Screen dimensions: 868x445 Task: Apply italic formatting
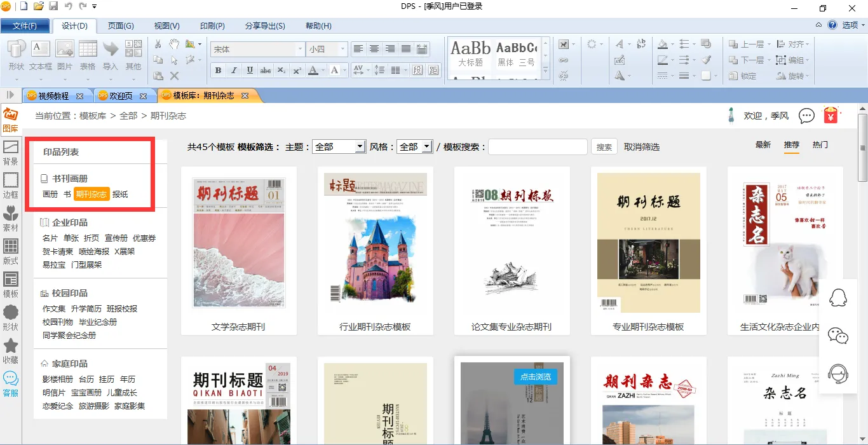point(234,71)
